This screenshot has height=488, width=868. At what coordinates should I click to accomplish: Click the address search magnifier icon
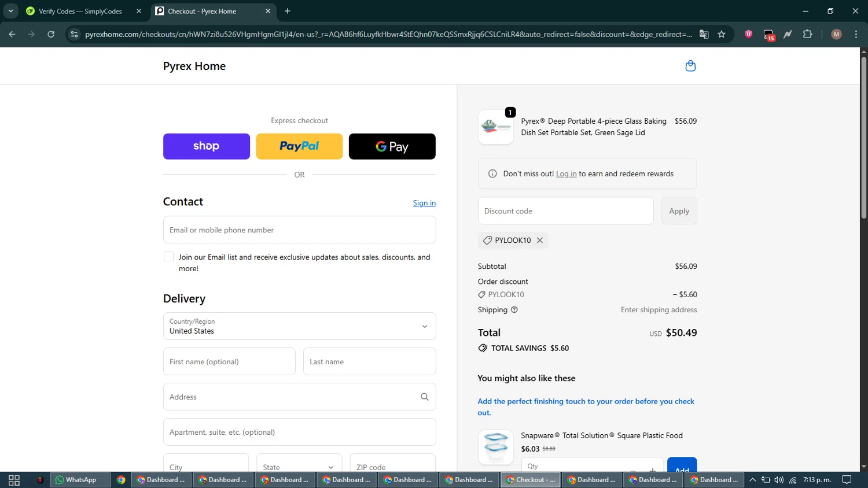[x=425, y=397]
